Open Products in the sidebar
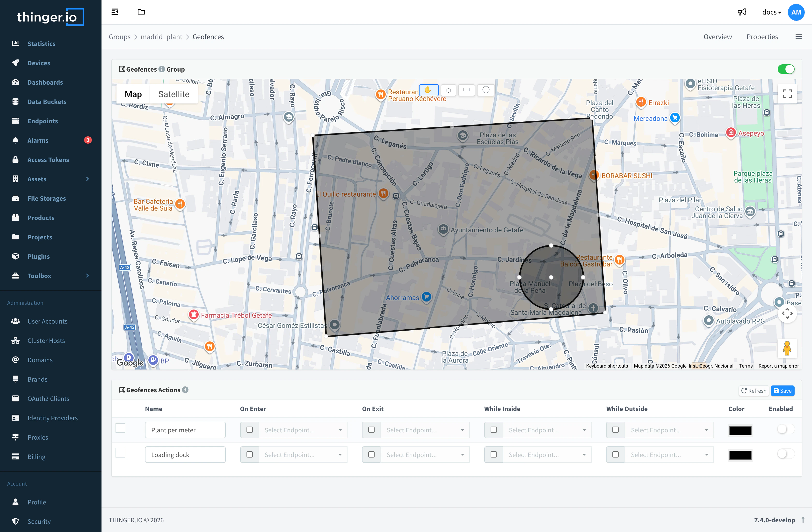Screen dimensions: 812x532 coord(41,217)
